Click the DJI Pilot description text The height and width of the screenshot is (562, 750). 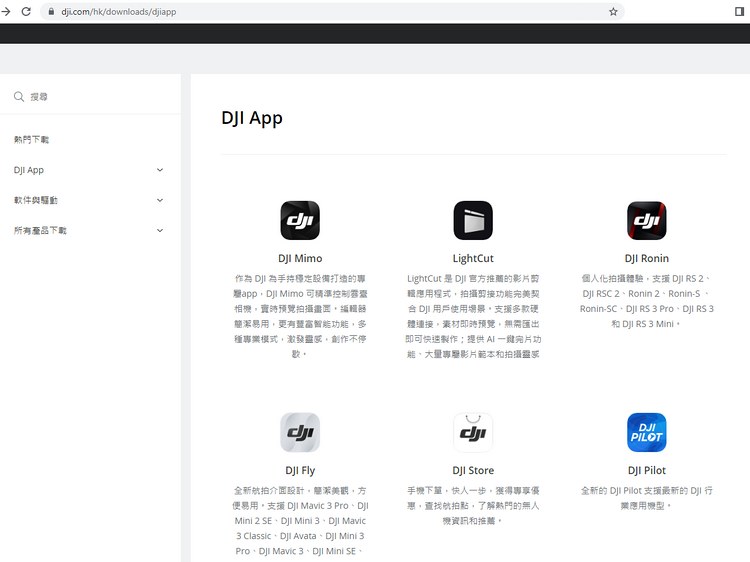[647, 498]
